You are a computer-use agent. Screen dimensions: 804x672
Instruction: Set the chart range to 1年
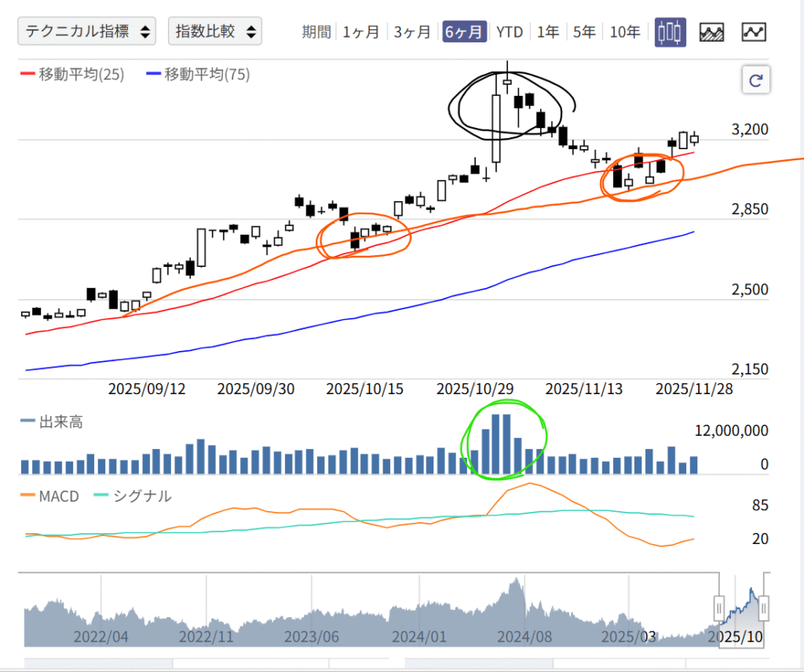point(548,32)
